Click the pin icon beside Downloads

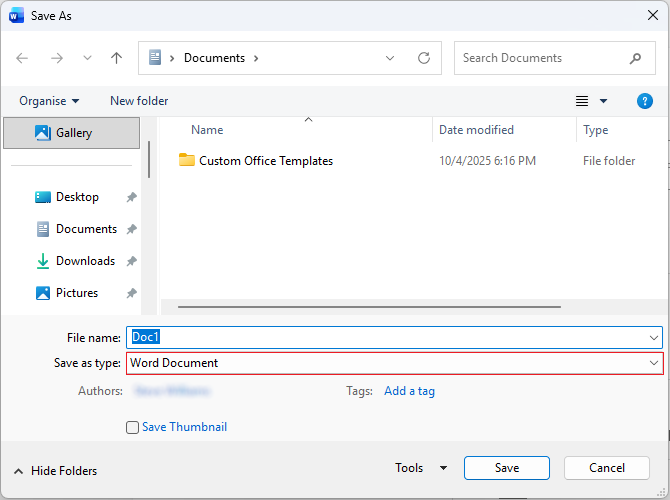(132, 261)
